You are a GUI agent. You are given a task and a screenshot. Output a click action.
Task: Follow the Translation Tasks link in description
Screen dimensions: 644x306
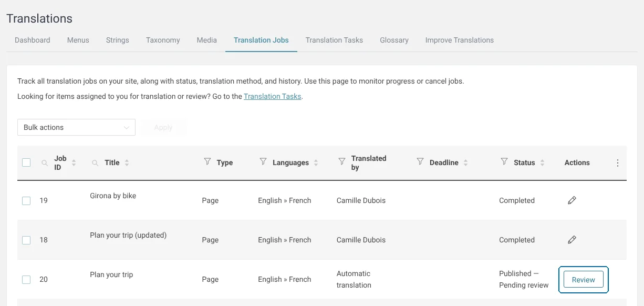pyautogui.click(x=273, y=96)
